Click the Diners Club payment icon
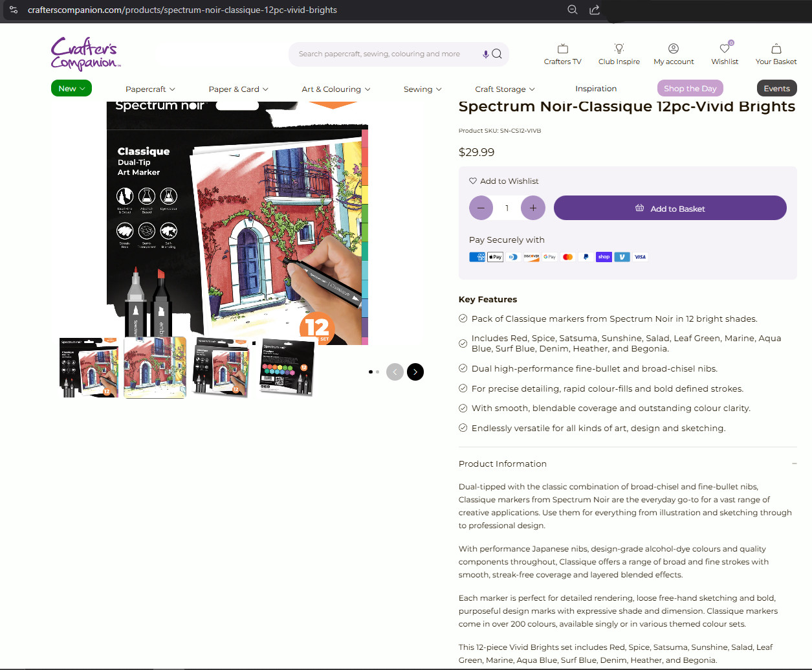 (x=513, y=257)
